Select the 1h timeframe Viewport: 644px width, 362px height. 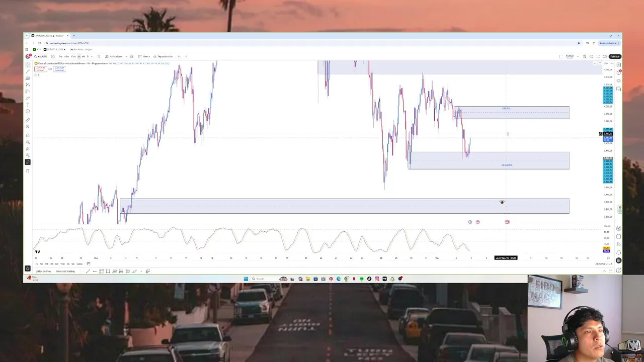click(78, 56)
